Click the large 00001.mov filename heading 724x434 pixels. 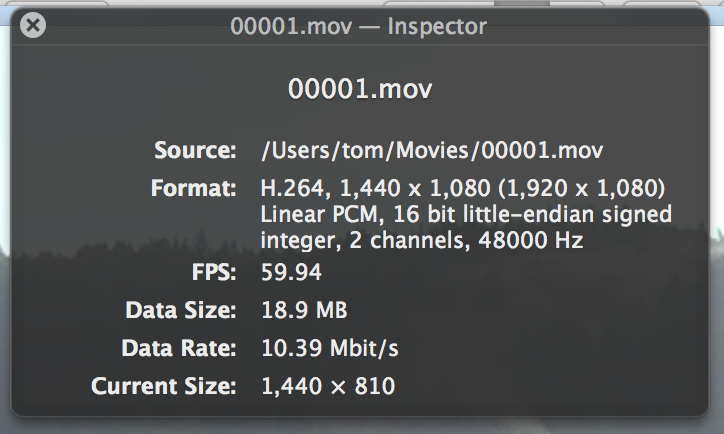click(x=361, y=88)
